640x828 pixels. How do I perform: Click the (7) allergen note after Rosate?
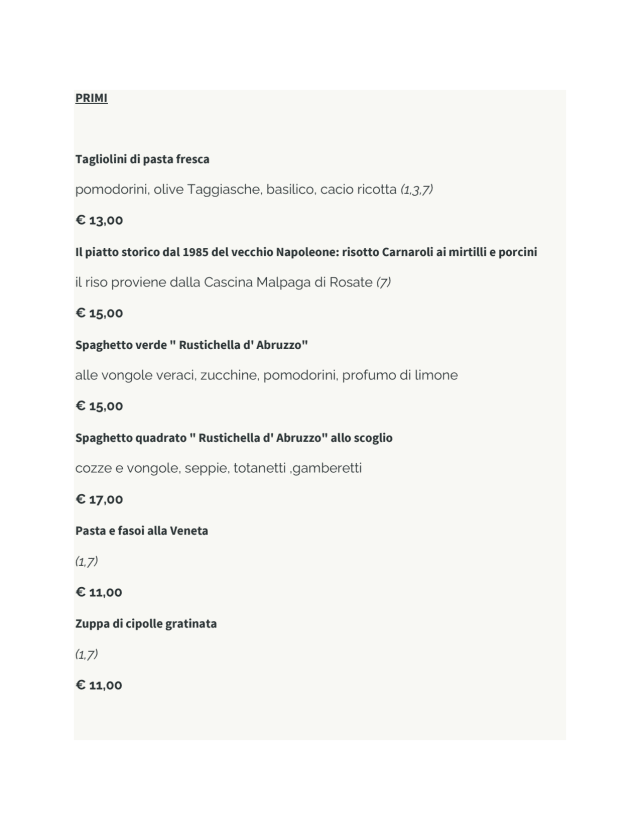tap(383, 282)
